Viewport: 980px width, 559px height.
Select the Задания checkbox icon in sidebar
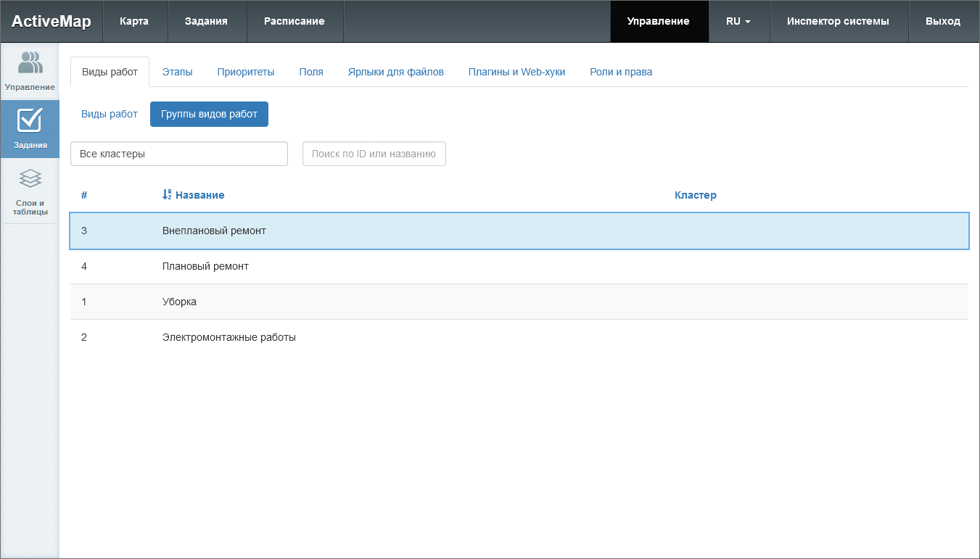(30, 120)
